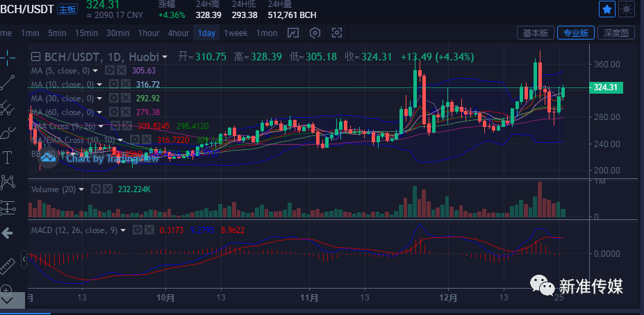Open settings gear for Volume (20)
This screenshot has width=644, height=315.
click(x=96, y=189)
